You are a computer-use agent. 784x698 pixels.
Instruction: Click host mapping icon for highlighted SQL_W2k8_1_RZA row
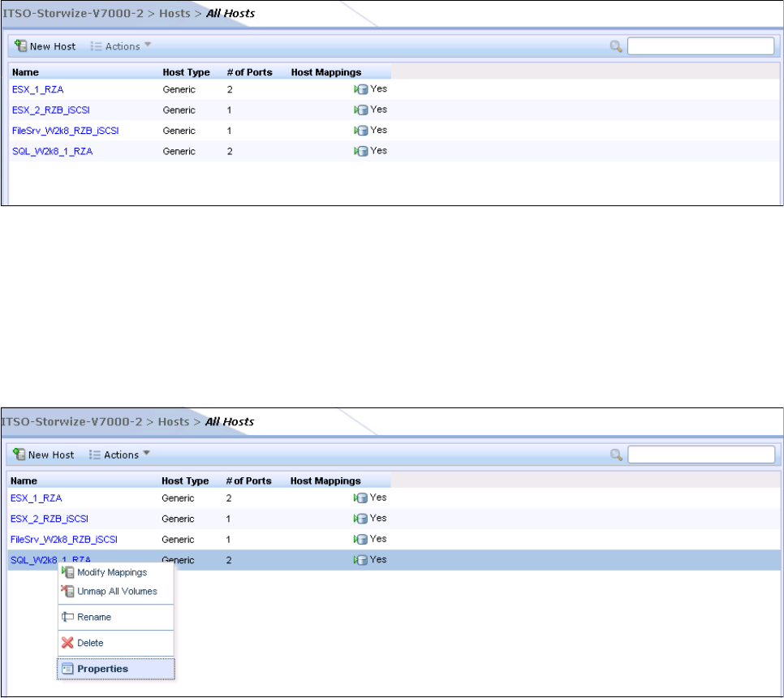[x=361, y=560]
